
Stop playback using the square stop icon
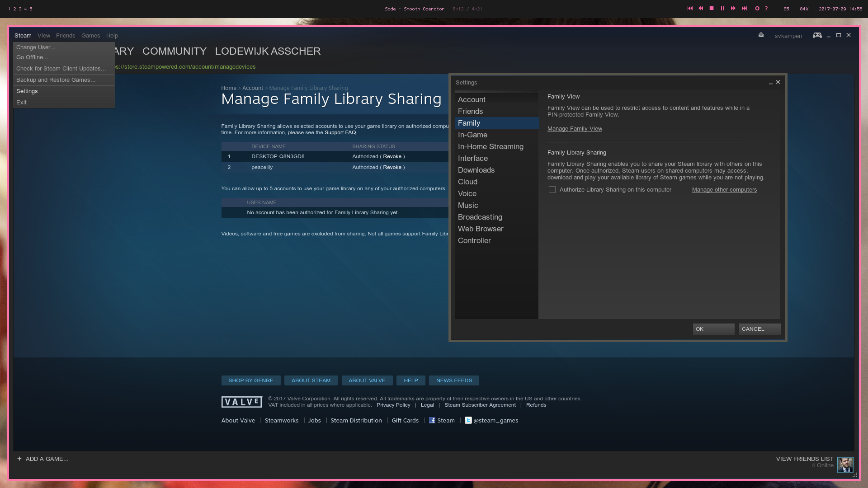[x=712, y=9]
